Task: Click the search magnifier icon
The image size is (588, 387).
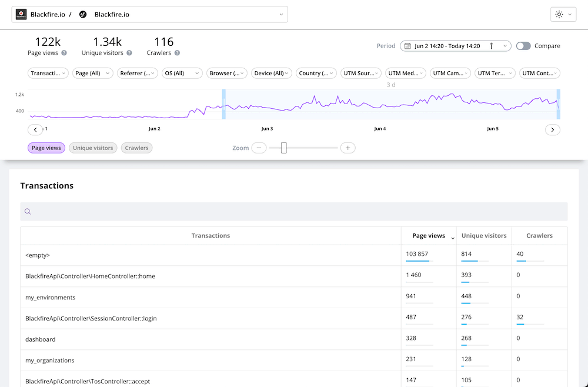Action: pyautogui.click(x=28, y=212)
